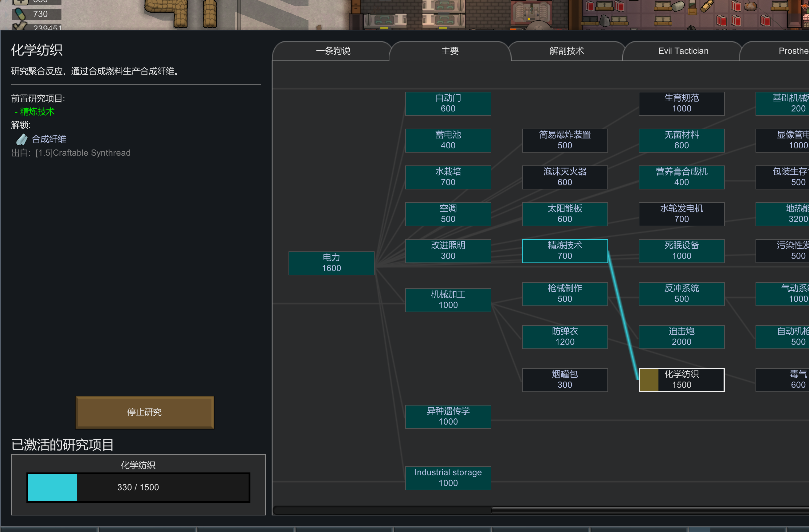Select the 毒气 600 research node
The width and height of the screenshot is (809, 532).
[783, 380]
